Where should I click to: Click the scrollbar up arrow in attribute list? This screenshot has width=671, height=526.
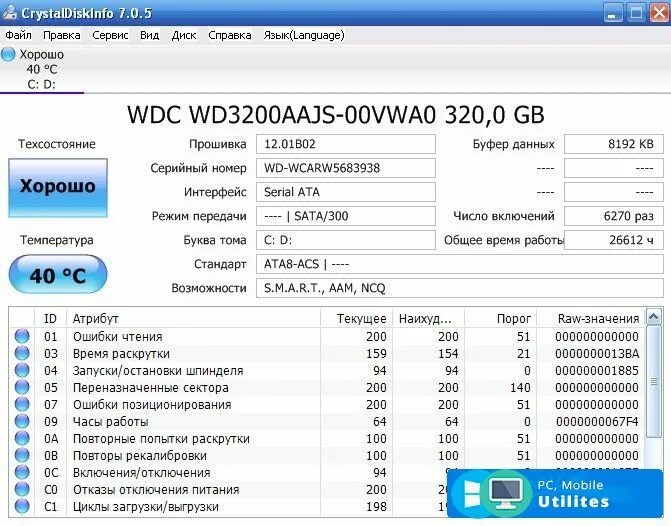[x=653, y=317]
